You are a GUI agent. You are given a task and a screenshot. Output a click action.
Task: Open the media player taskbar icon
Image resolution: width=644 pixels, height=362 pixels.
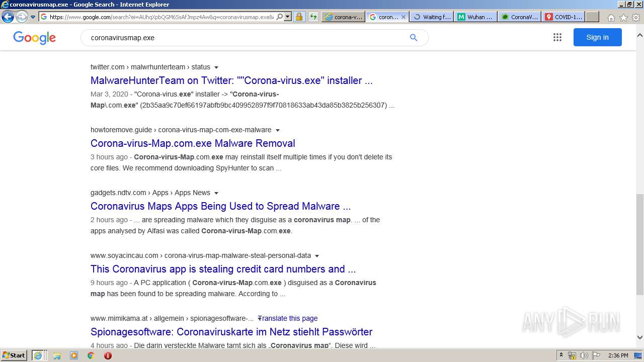click(74, 355)
